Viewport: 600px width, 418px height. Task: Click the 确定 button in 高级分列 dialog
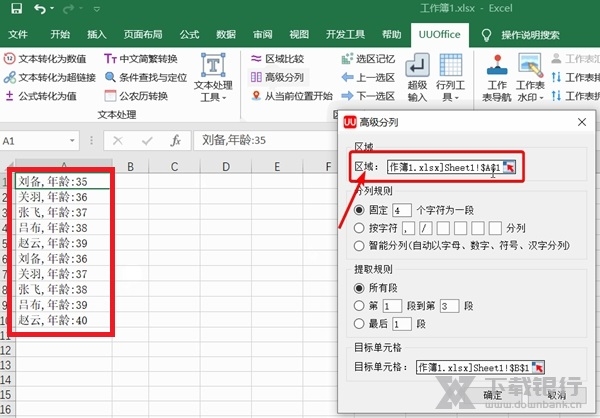click(x=492, y=395)
